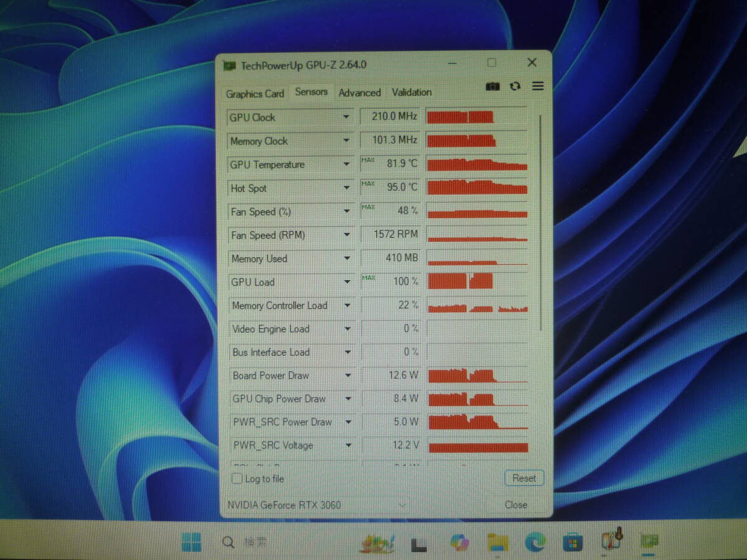
Task: Open Microsoft Store from the taskbar
Action: (x=573, y=543)
